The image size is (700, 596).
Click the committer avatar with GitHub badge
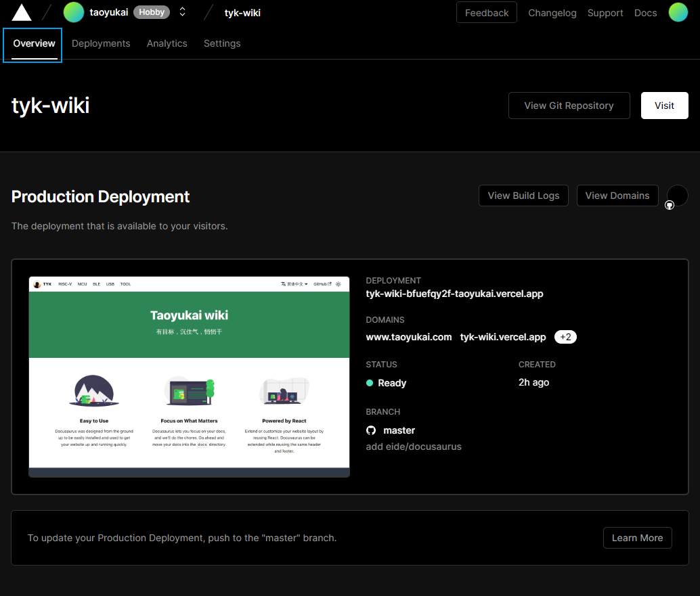677,197
